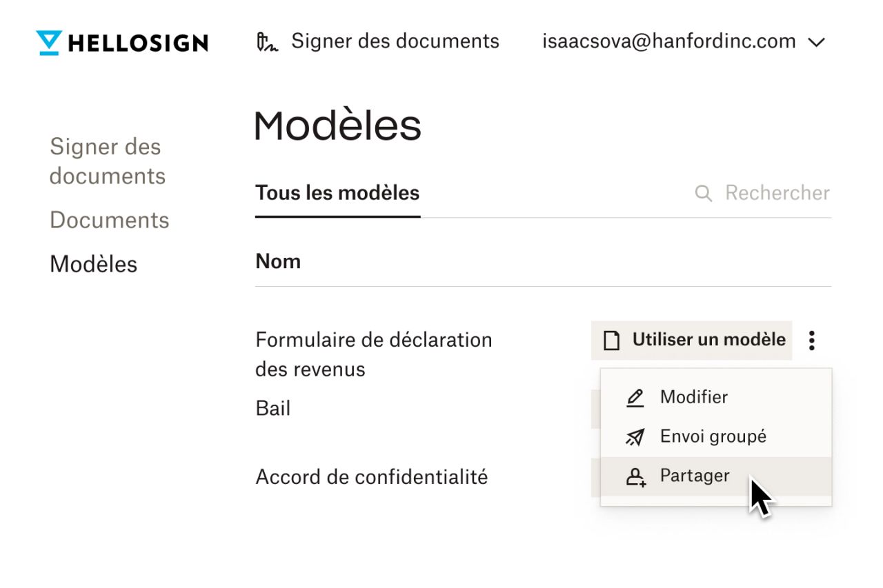Open the three-dot options menu
883x588 pixels.
coord(812,340)
